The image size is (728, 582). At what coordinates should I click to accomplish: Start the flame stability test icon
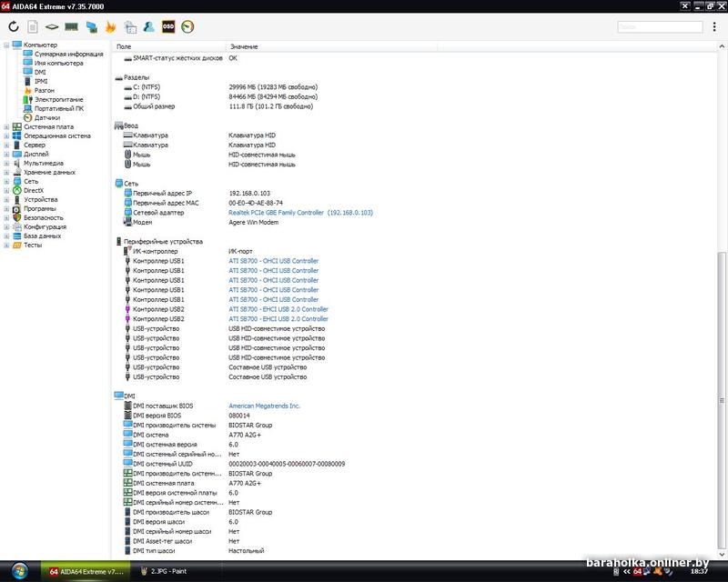click(110, 27)
